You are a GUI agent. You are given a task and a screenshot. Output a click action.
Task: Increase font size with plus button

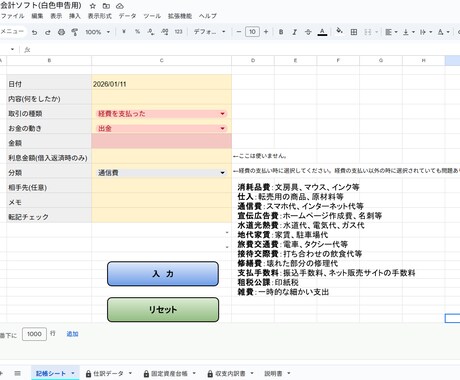pyautogui.click(x=266, y=32)
